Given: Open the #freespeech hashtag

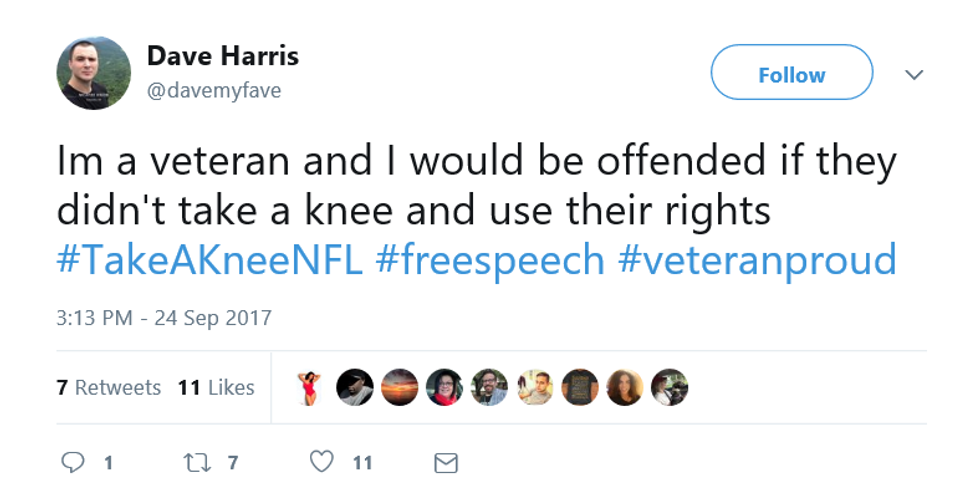Looking at the screenshot, I should 490,260.
